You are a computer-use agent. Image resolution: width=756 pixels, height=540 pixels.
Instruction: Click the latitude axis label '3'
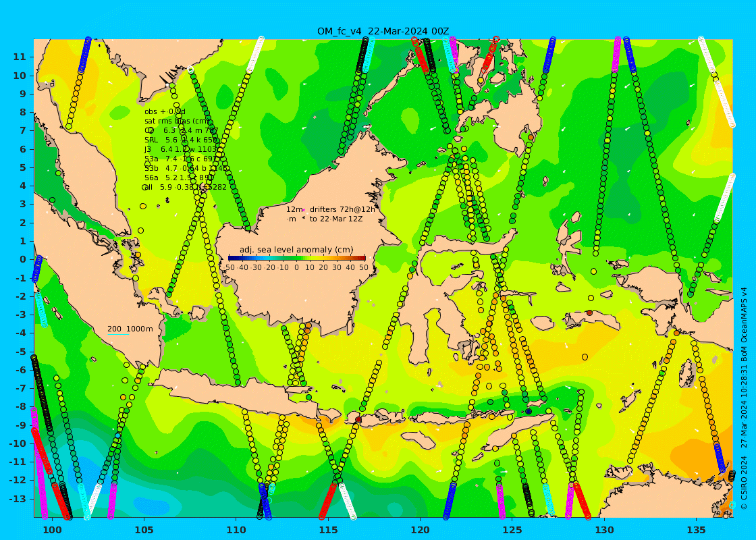23,204
